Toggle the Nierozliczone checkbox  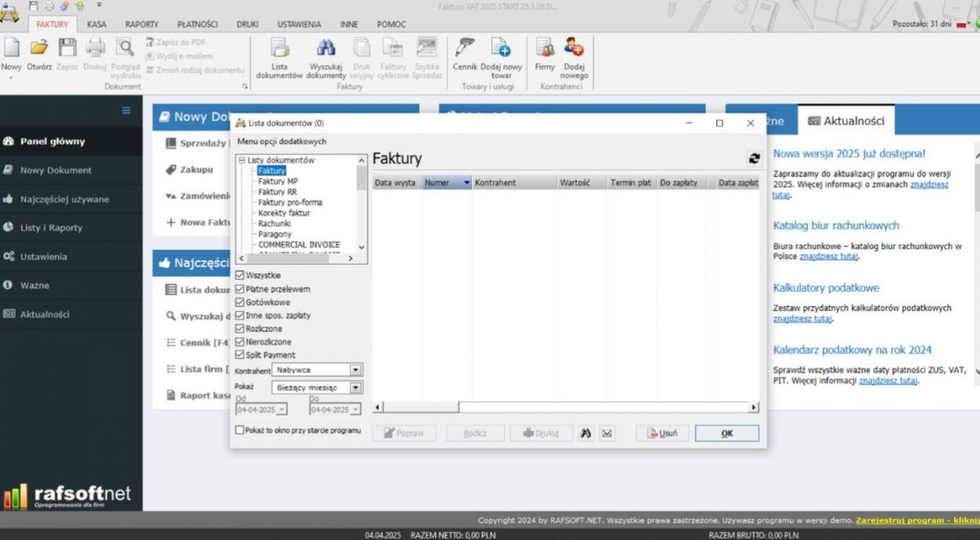(240, 342)
